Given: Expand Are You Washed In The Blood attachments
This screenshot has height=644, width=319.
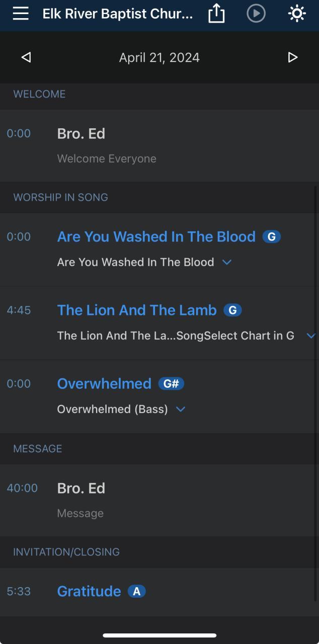Looking at the screenshot, I should (x=227, y=262).
